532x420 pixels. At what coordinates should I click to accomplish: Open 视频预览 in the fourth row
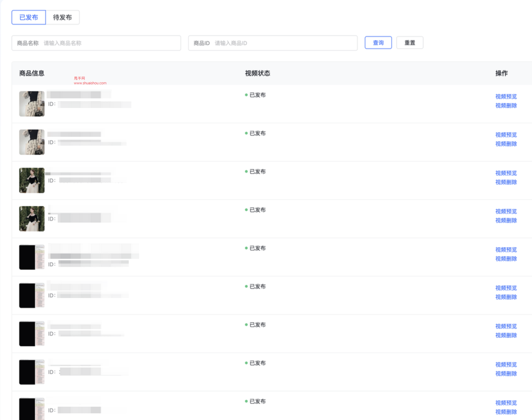tap(506, 211)
